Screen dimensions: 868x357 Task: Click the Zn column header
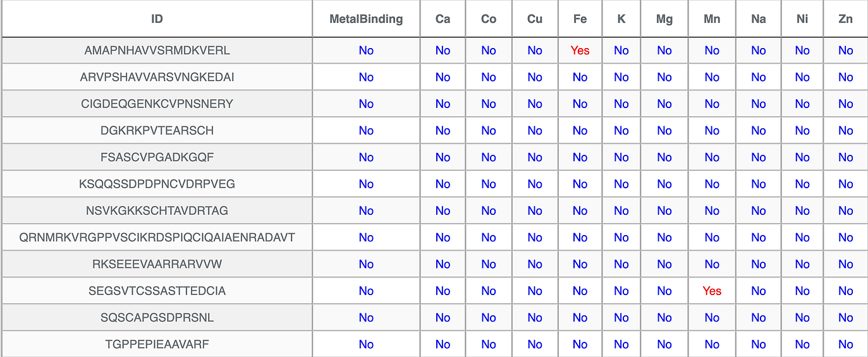point(845,19)
